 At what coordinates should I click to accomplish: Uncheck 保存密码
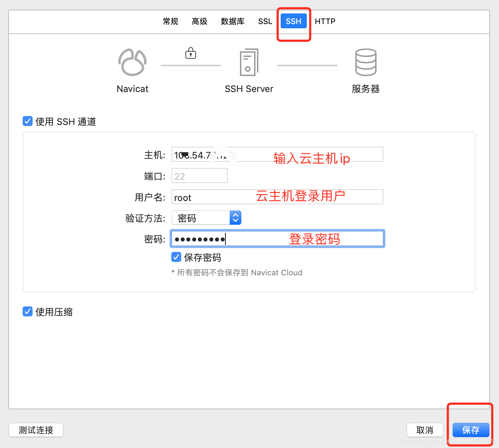176,257
